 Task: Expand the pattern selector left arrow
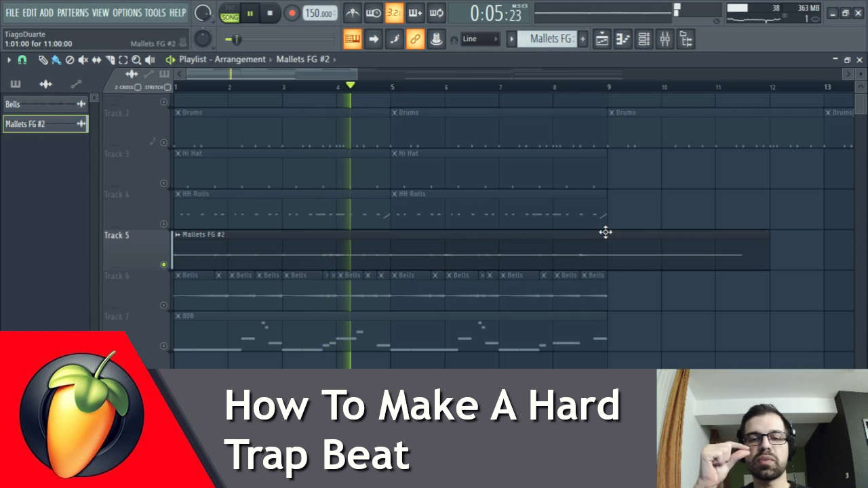(x=512, y=39)
